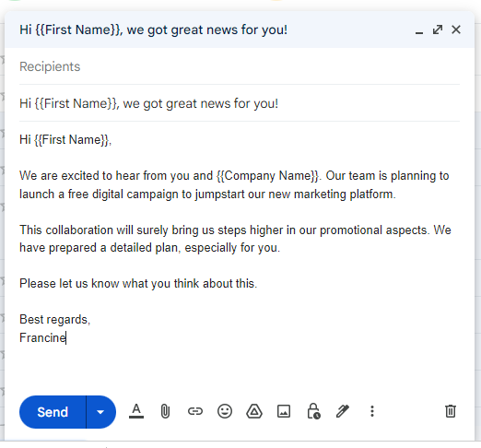Image resolution: width=481 pixels, height=448 pixels.
Task: Open the emoji picker smiley icon
Action: [225, 411]
